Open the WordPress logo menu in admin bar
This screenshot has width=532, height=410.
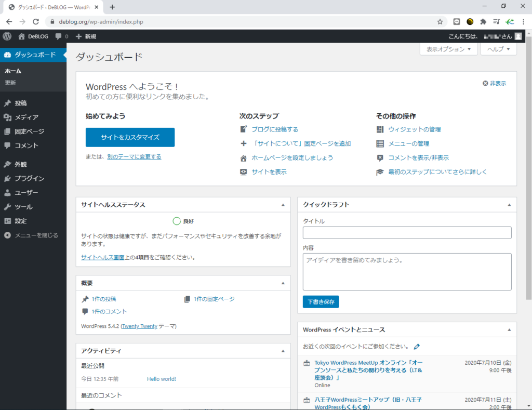tap(7, 36)
